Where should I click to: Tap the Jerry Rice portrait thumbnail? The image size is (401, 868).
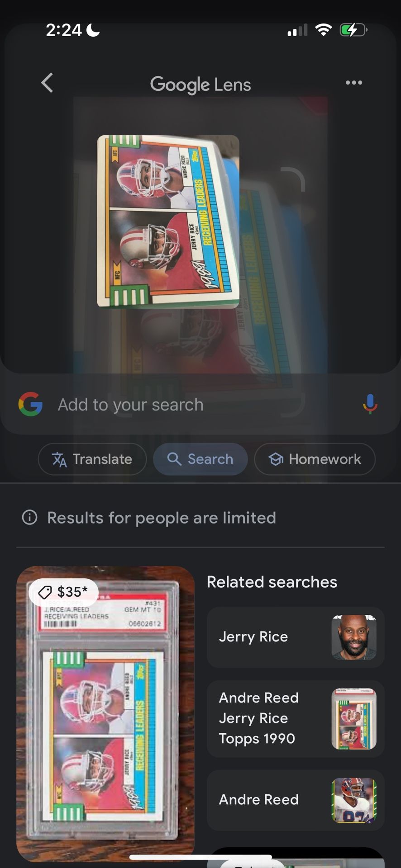354,637
